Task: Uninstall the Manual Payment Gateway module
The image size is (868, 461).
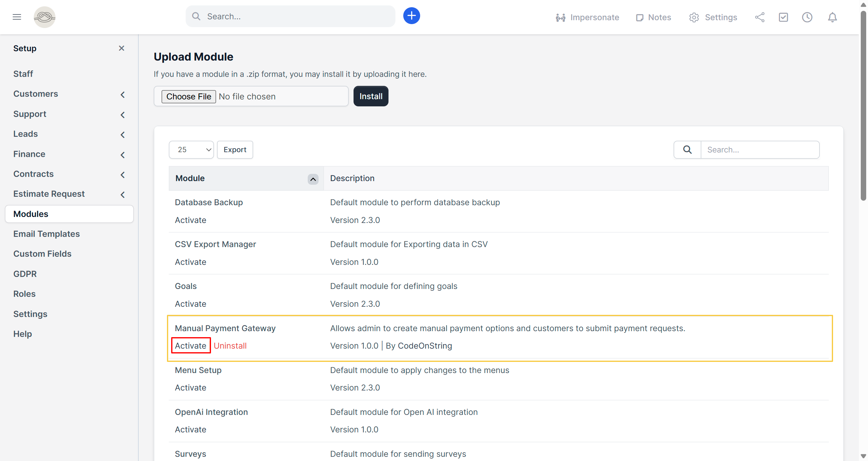Action: tap(230, 346)
